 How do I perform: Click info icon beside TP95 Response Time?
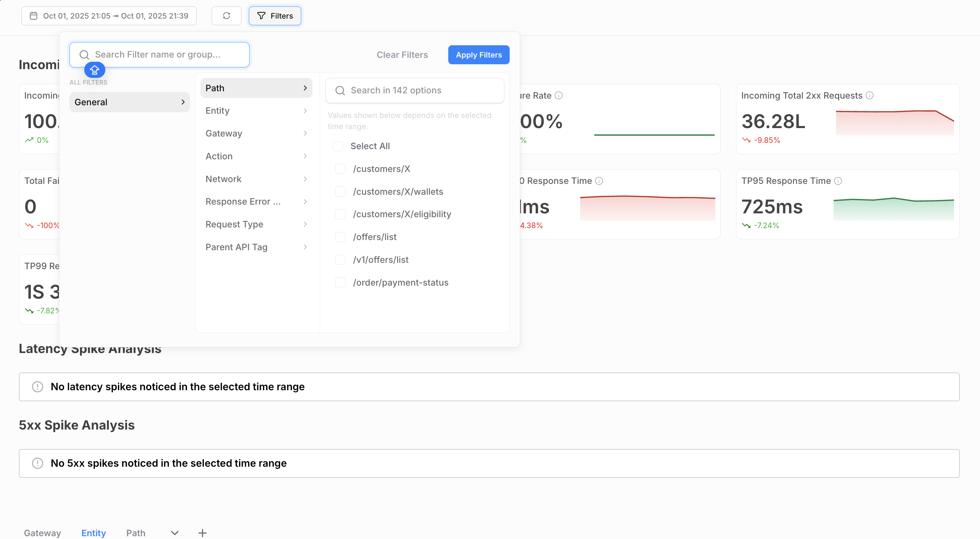click(838, 181)
